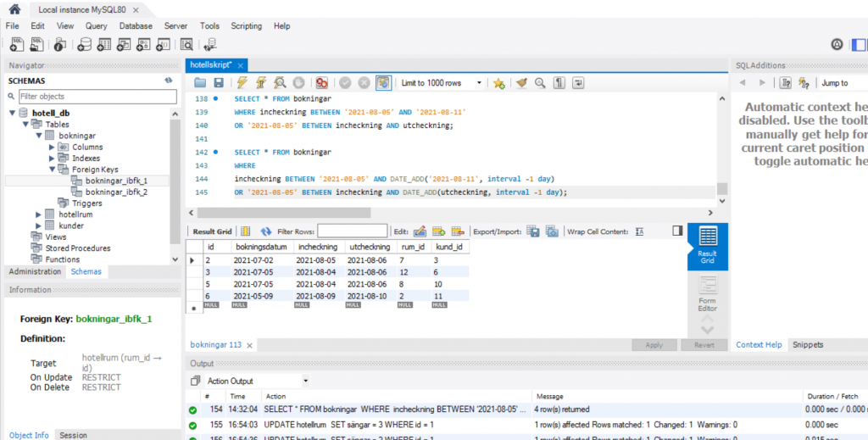The image size is (868, 440).
Task: Reconnect to DBMS via toolbar icon
Action: (x=210, y=44)
